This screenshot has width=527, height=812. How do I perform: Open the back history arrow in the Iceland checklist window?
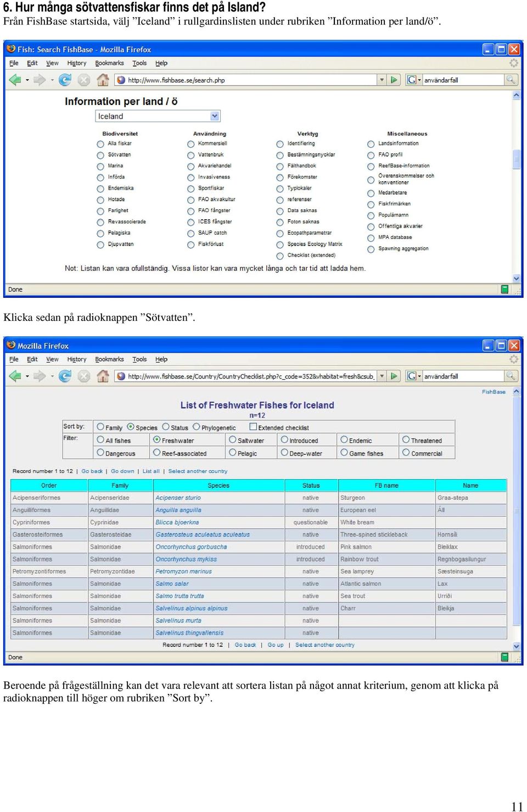[27, 377]
